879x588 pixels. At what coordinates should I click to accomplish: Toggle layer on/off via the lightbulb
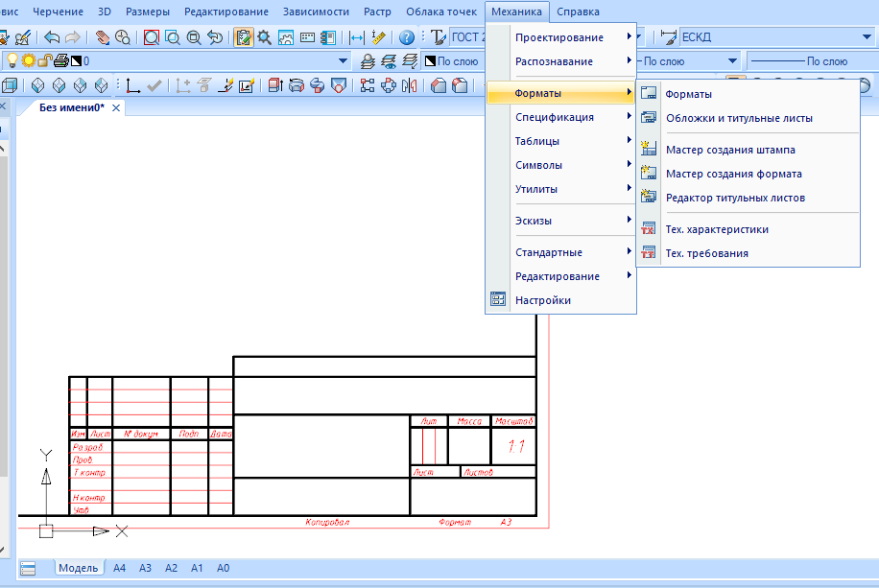click(12, 60)
